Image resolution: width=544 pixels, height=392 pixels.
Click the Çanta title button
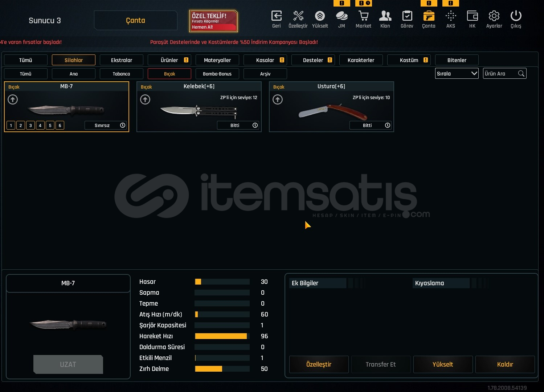(x=136, y=20)
